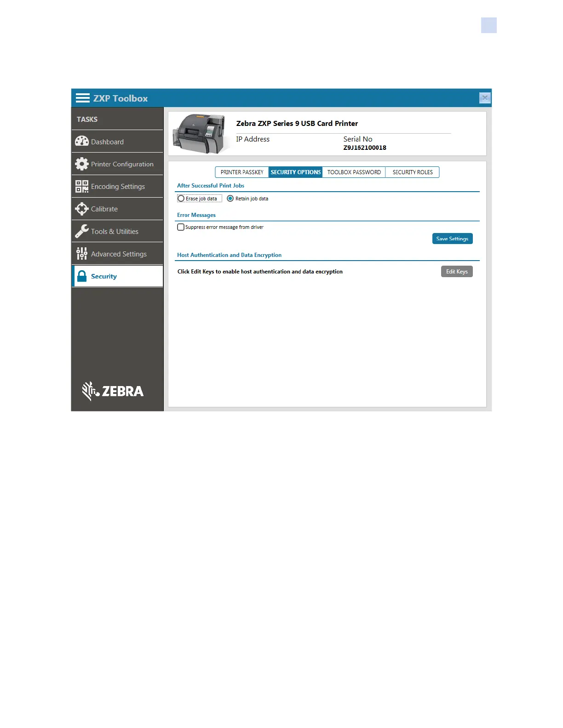Click the Security padlock icon
This screenshot has width=563, height=728.
[x=82, y=276]
